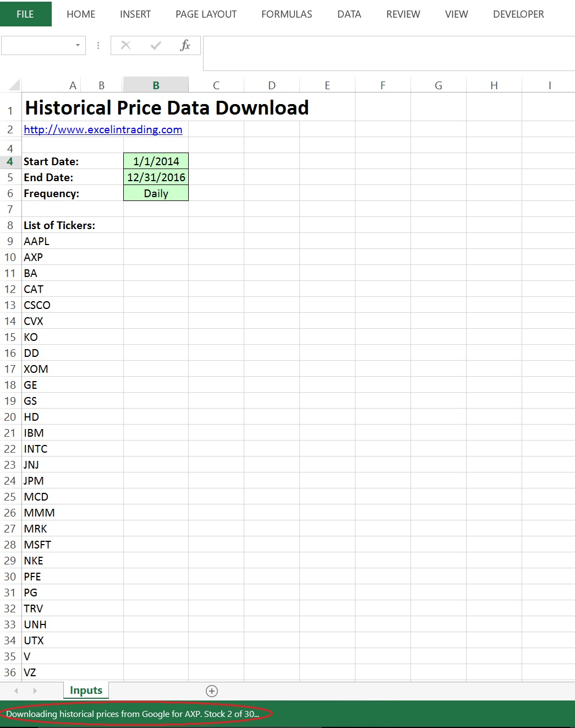This screenshot has height=728, width=575.
Task: Switch to the INSERT ribbon tab
Action: 135,14
